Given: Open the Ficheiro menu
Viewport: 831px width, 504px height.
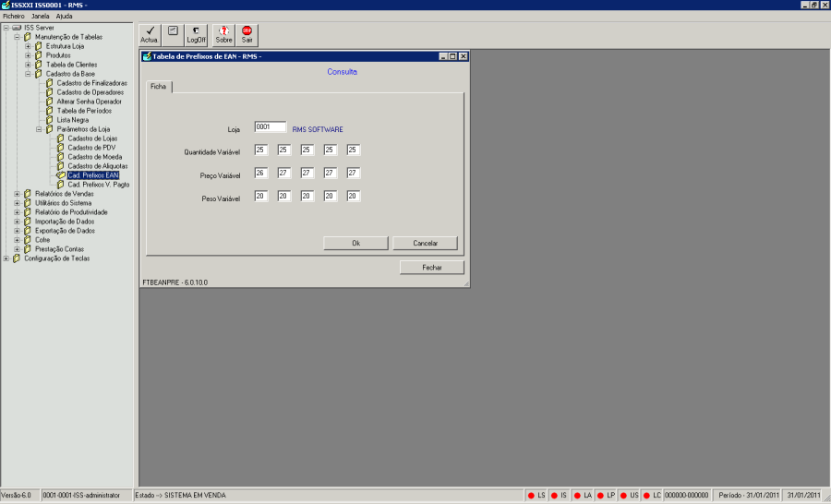Looking at the screenshot, I should pos(14,17).
